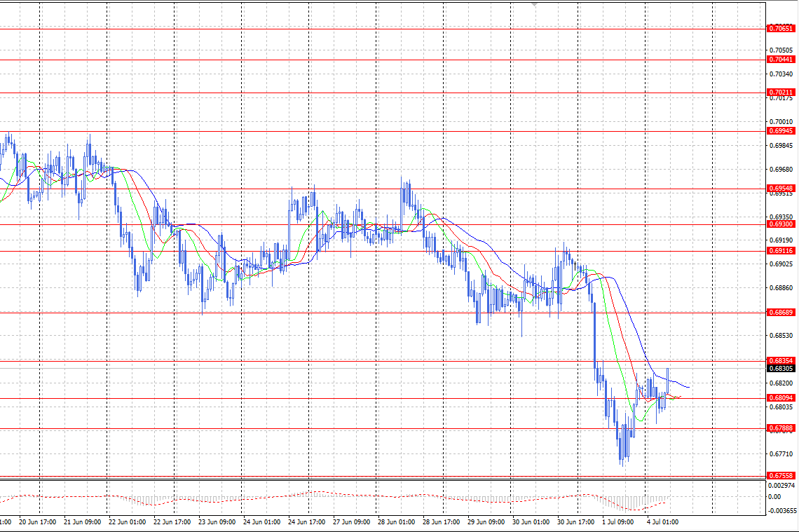Click the 0.68860 price scale value
Image resolution: width=799 pixels, height=532 pixels.
coord(781,288)
